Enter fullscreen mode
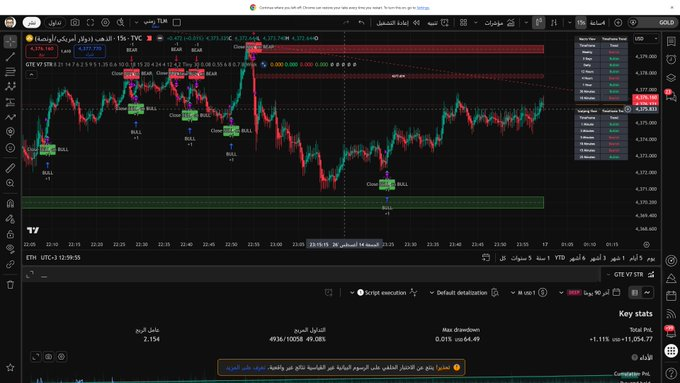This screenshot has width=680, height=383. (x=90, y=22)
